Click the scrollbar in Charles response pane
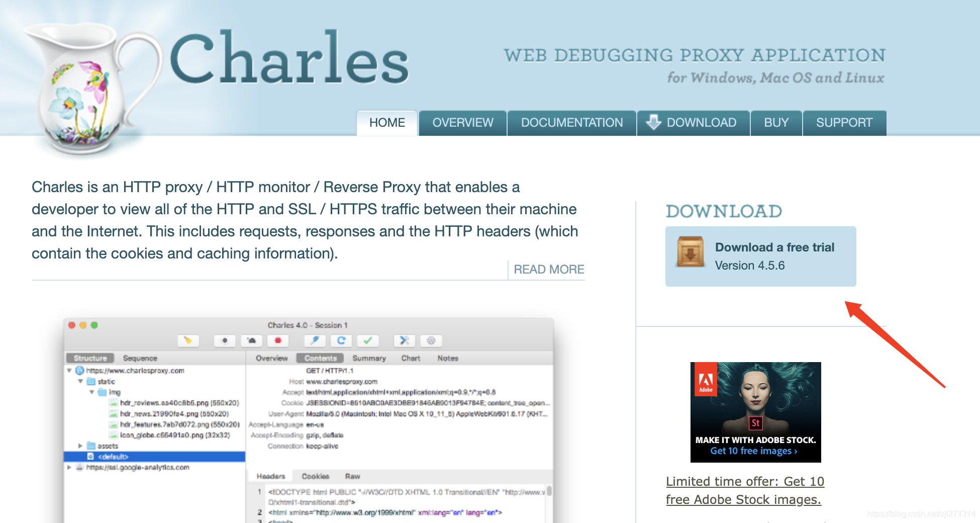 549,491
